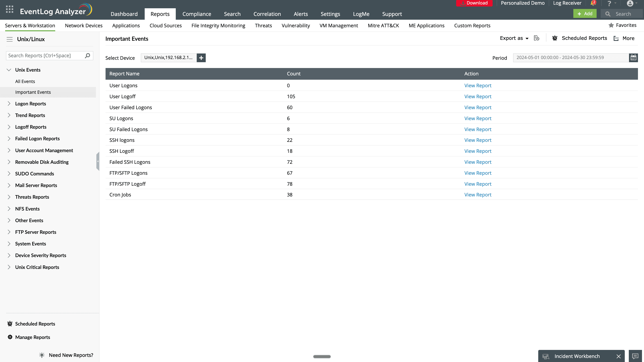
Task: Click the notification bell icon
Action: pyautogui.click(x=593, y=3)
